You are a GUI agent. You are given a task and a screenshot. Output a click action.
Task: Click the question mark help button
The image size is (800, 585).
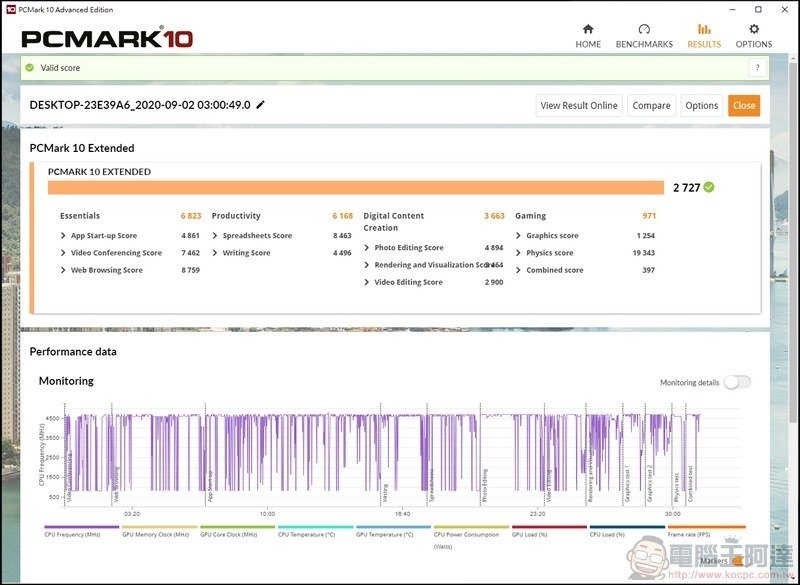click(x=757, y=68)
